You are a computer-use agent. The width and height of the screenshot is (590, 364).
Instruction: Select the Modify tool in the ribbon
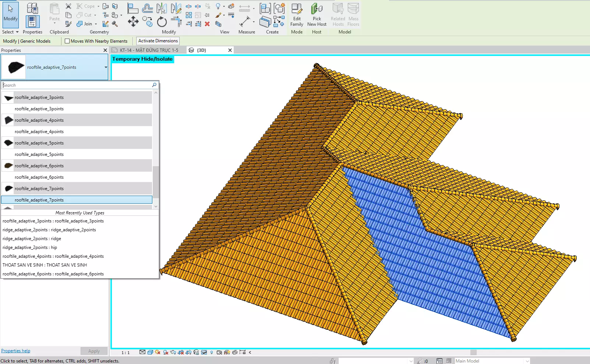(11, 15)
